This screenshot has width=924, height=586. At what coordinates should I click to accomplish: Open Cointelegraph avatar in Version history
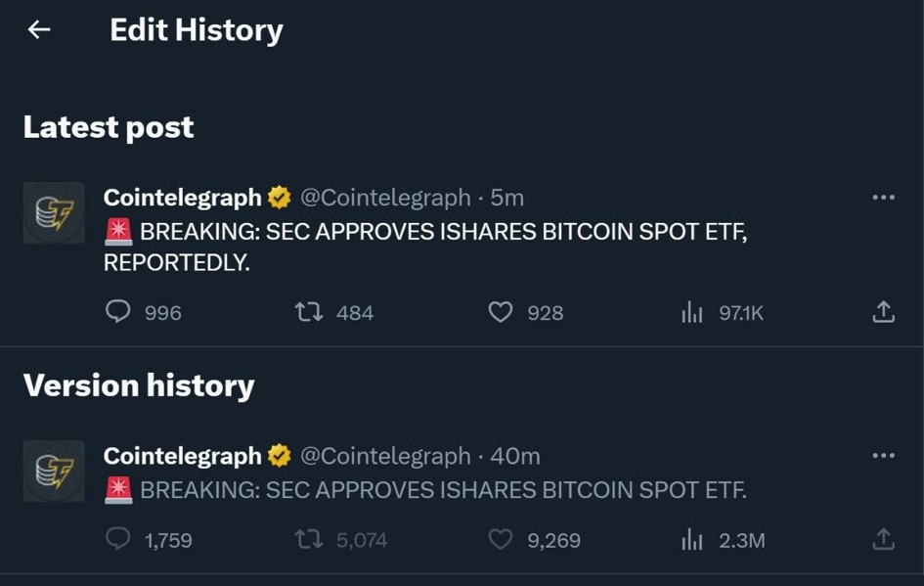(x=54, y=471)
